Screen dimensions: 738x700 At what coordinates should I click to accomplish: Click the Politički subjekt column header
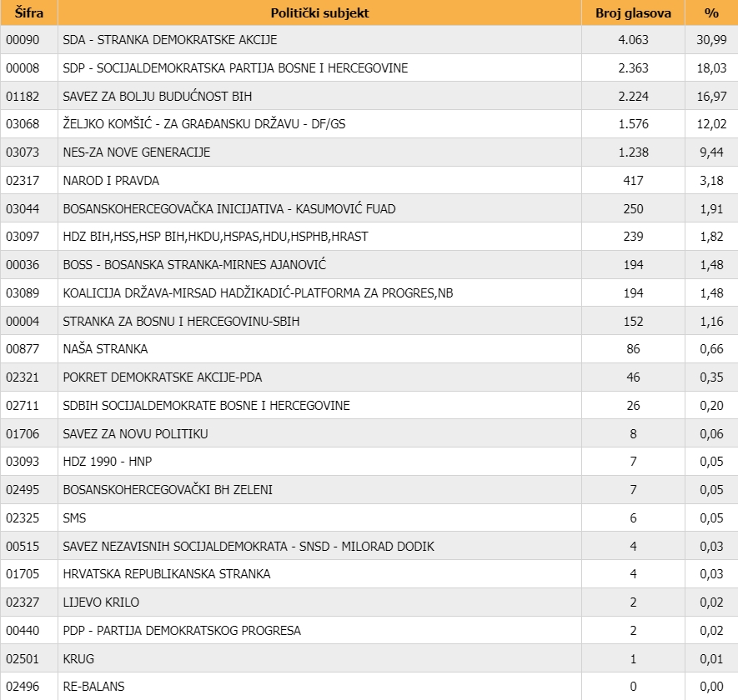point(319,13)
